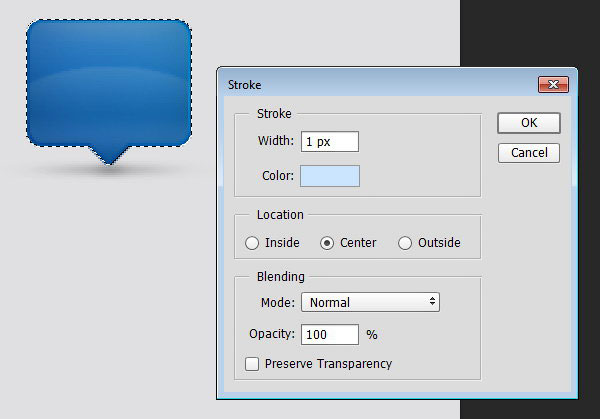Select the Center location radio button

327,243
